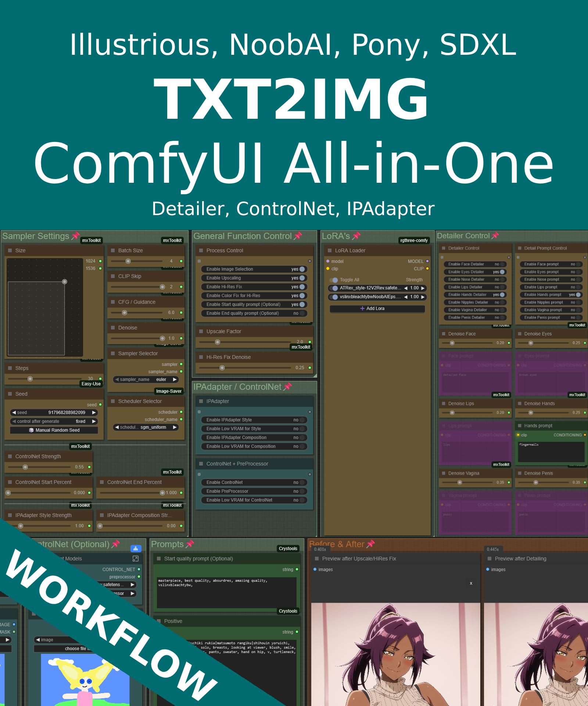Image resolution: width=588 pixels, height=706 pixels.
Task: Collapse the Seed node via title dot
Action: [10, 394]
